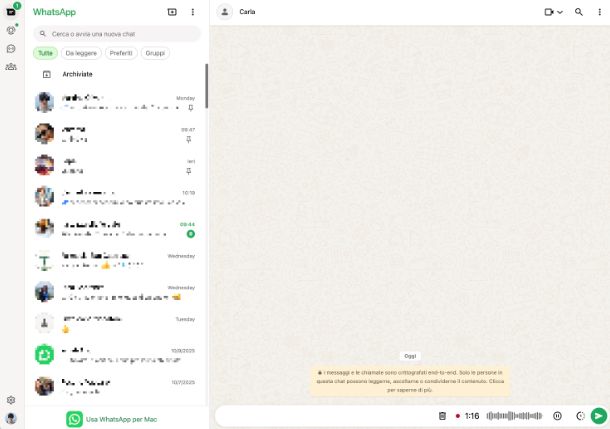The height and width of the screenshot is (429, 610).
Task: Open the chat timestamped 10:19
Action: [116, 197]
